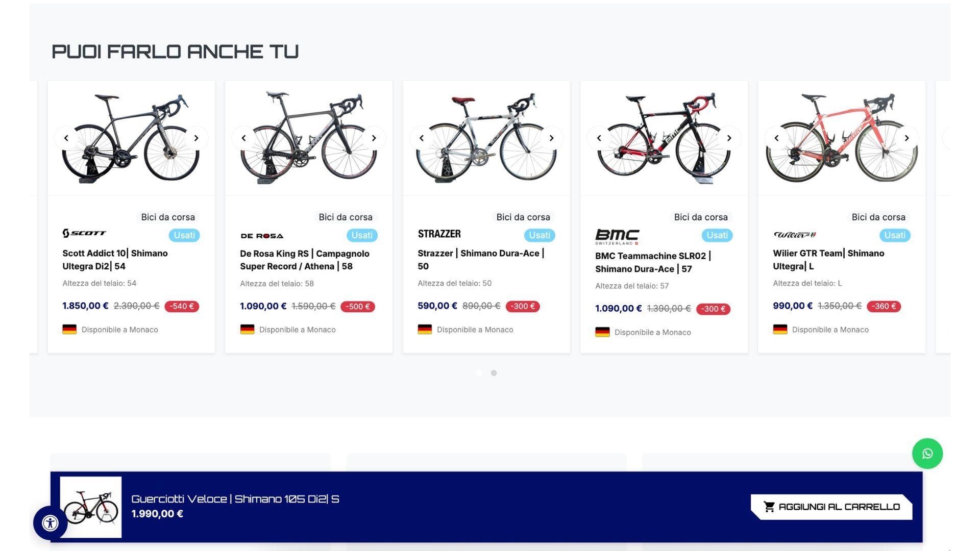Open accessibility options widget
This screenshot has height=551, width=980.
pos(50,523)
